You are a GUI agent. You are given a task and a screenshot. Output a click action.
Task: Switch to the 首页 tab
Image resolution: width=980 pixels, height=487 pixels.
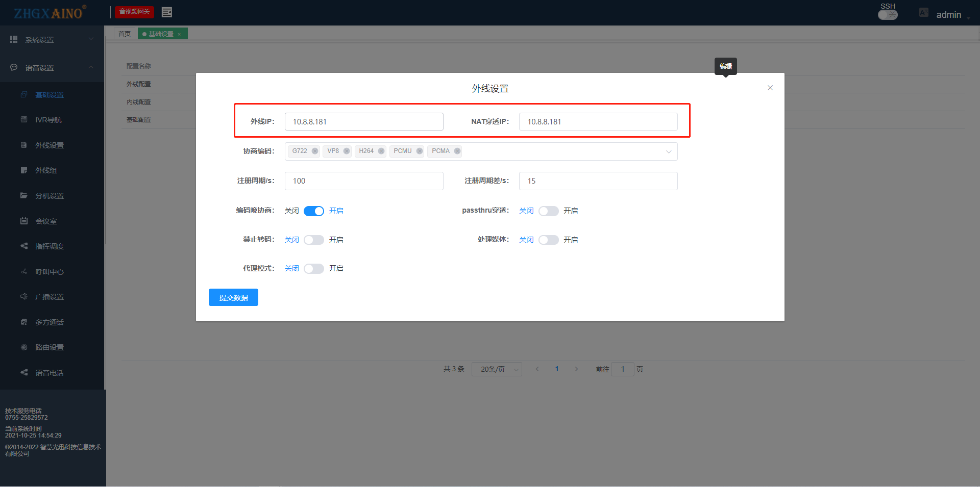click(125, 34)
